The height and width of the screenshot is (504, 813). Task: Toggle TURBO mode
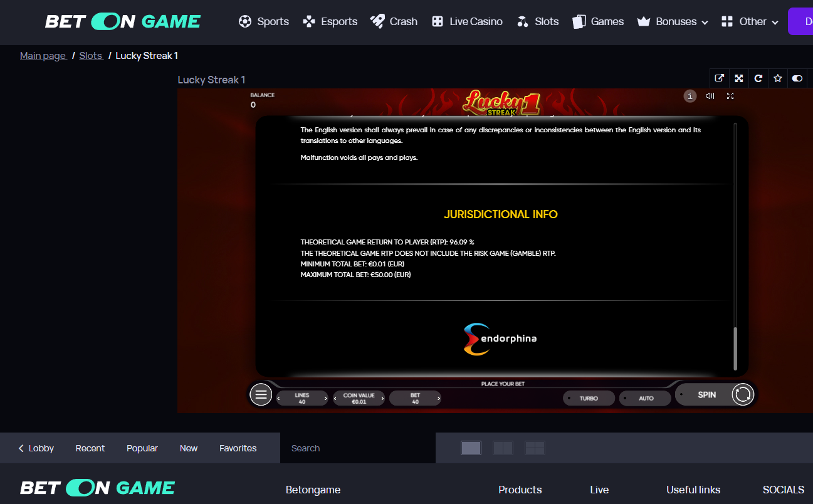pyautogui.click(x=589, y=398)
